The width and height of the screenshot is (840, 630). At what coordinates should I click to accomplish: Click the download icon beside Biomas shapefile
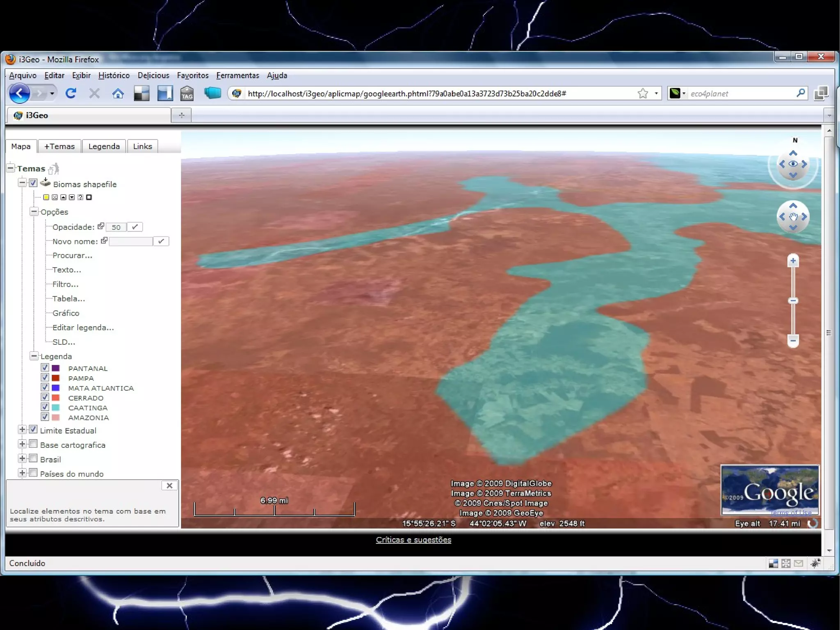coord(45,183)
